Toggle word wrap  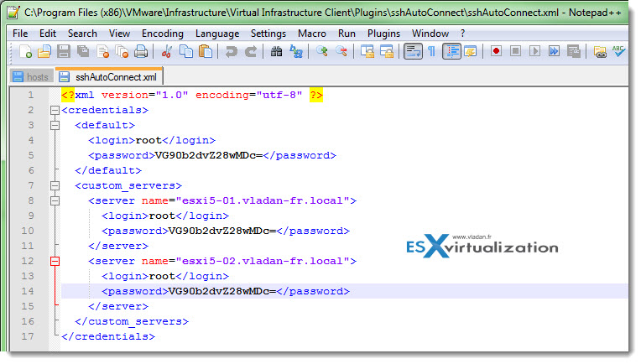(x=413, y=51)
